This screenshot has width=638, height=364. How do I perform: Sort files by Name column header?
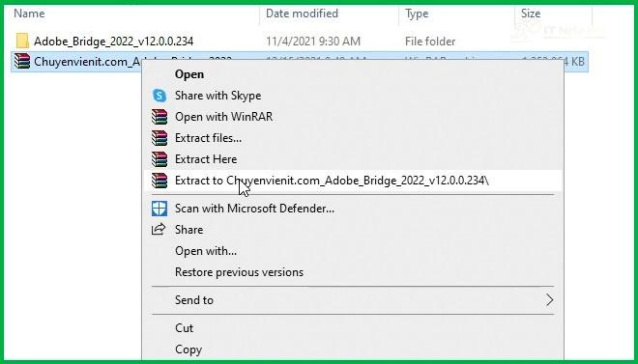coord(29,14)
